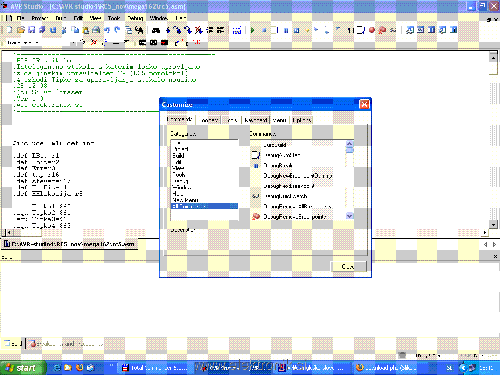
Task: Open the Edit menu in menu bar
Action: click(78, 18)
